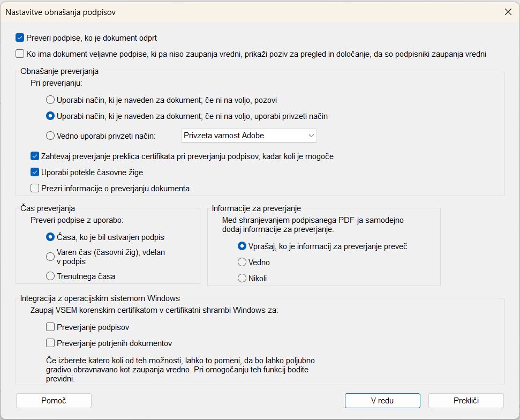Image resolution: width=520 pixels, height=420 pixels.
Task: Open the 'Privzeta varnost Adobe' dropdown
Action: tap(249, 136)
